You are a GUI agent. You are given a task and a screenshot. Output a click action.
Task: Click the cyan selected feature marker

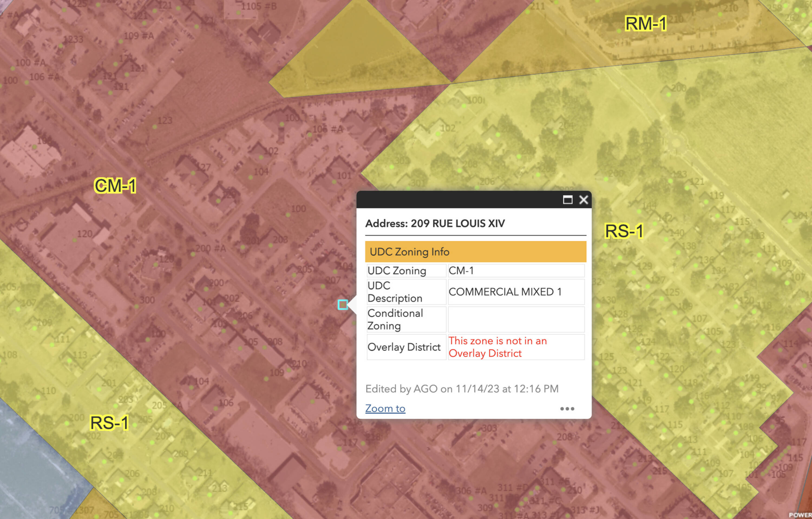point(343,305)
